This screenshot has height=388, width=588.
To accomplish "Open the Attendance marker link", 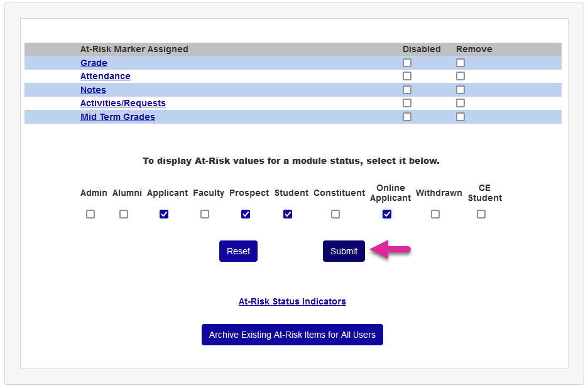I will pyautogui.click(x=105, y=76).
